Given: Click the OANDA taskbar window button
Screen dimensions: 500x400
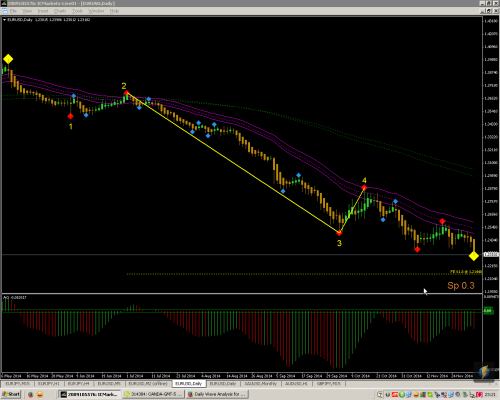Looking at the screenshot, I should pyautogui.click(x=153, y=394).
